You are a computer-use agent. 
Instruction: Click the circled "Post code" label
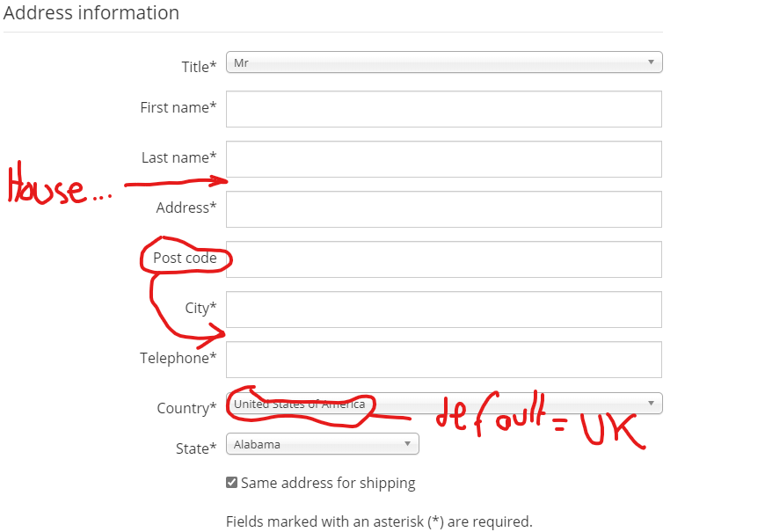pos(185,259)
